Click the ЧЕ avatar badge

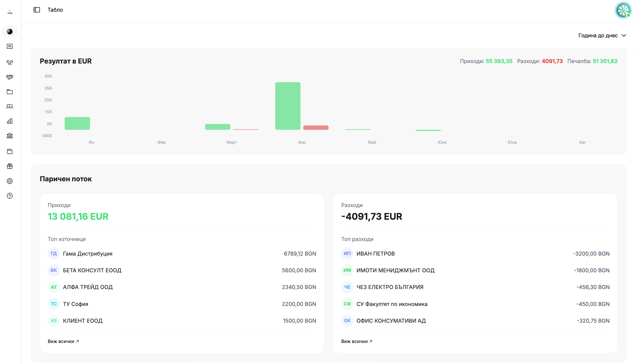[x=347, y=287]
